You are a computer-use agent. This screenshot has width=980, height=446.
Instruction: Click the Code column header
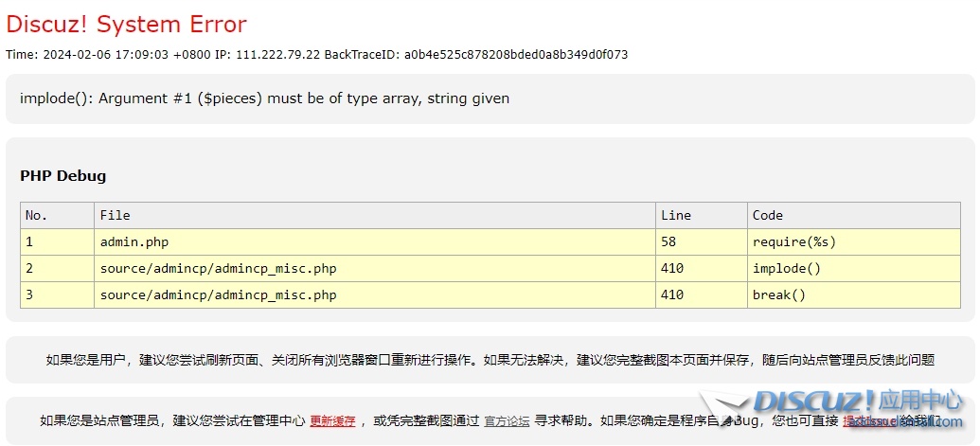[x=767, y=215]
